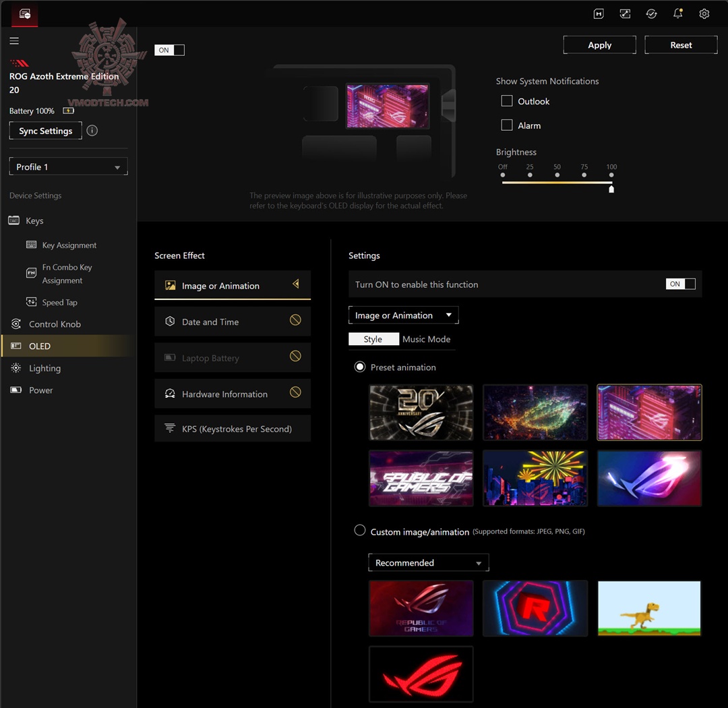Toggle the main OLED ON switch
The image size is (728, 708).
(x=169, y=50)
